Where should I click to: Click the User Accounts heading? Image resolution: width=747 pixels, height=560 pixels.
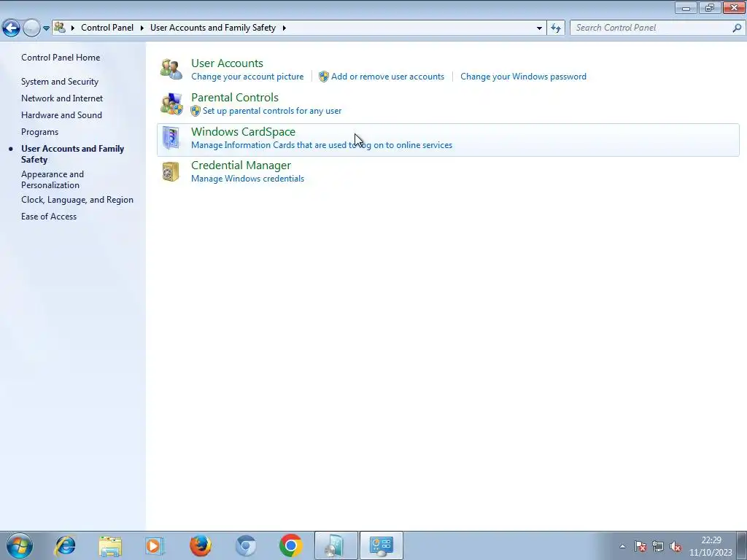click(227, 63)
